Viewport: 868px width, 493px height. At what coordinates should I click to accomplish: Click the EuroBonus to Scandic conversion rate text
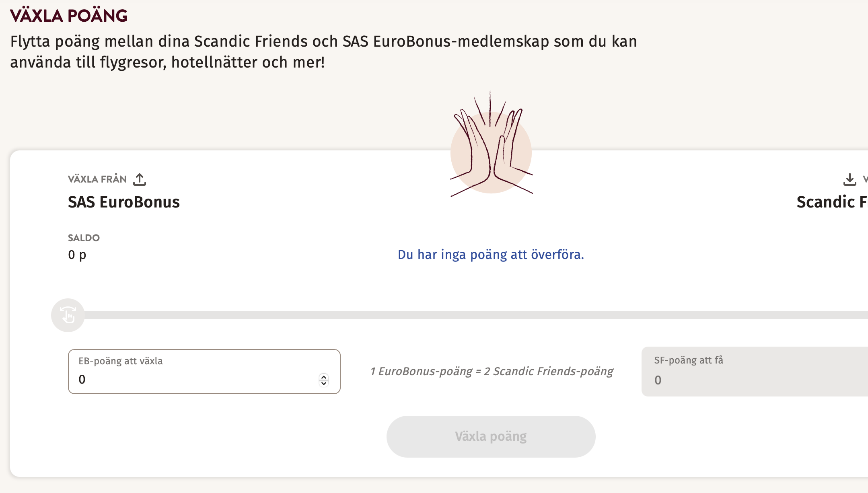[492, 371]
